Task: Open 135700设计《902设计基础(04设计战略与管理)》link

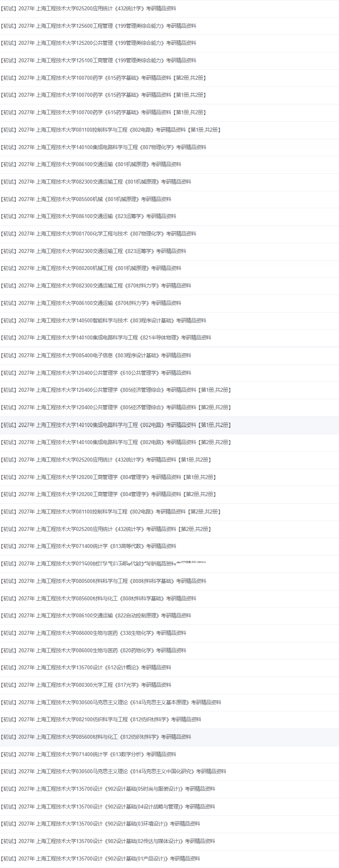Action: [108, 807]
